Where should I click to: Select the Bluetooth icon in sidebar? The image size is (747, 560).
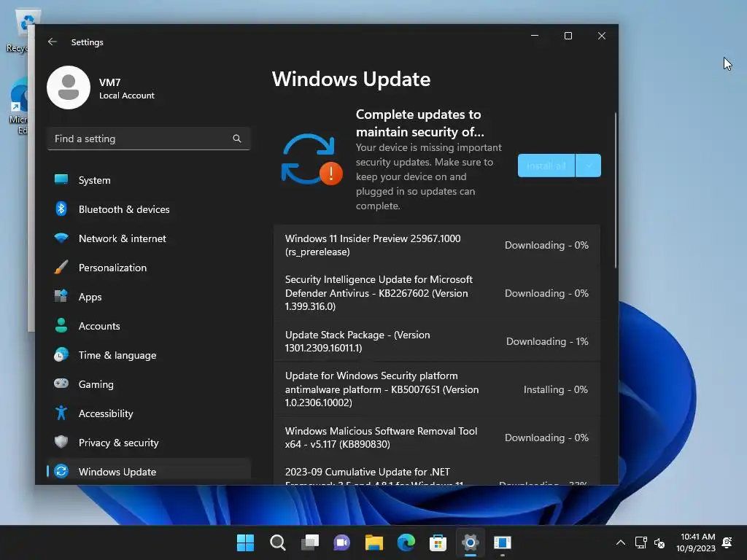(x=61, y=209)
